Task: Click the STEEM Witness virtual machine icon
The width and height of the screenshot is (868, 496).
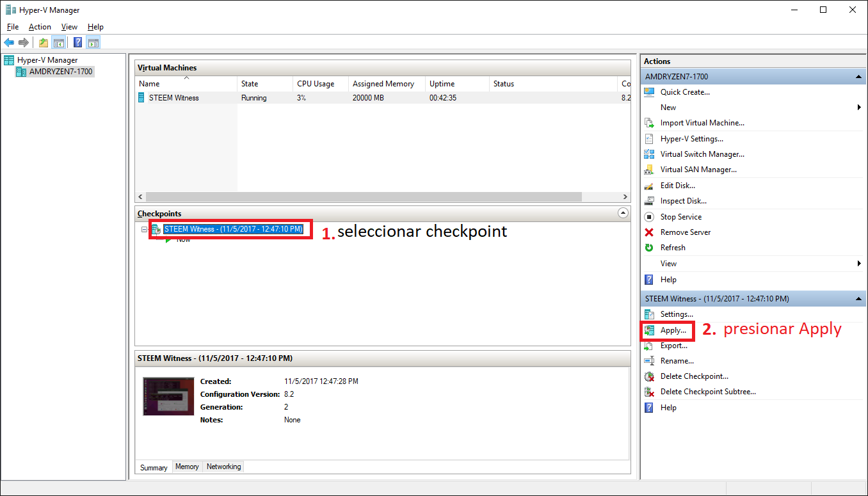Action: (x=141, y=98)
